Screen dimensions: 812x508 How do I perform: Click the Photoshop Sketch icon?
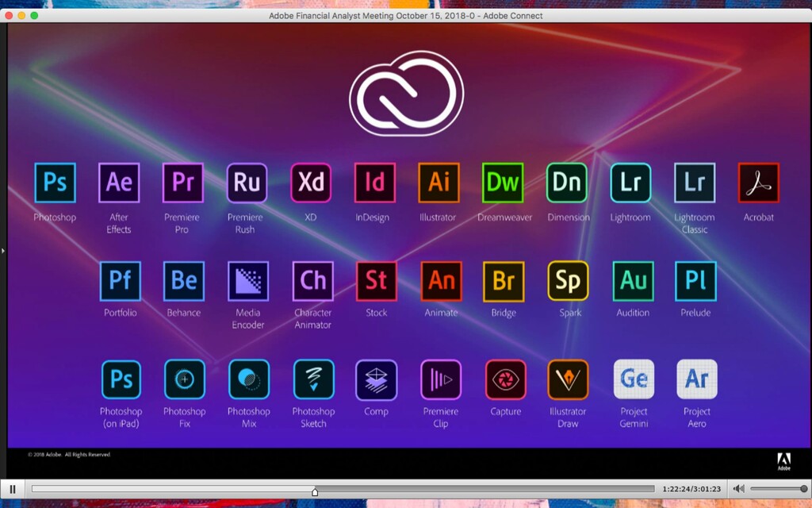tap(314, 379)
